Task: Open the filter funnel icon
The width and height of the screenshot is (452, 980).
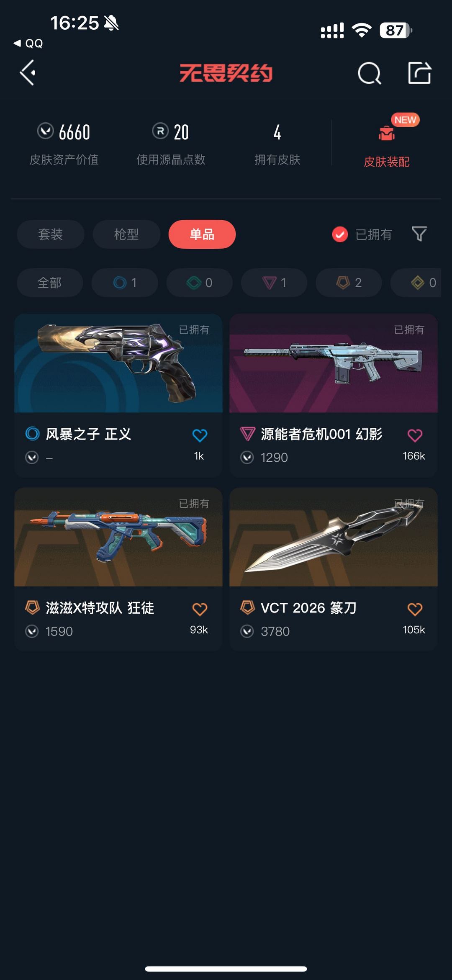Action: 419,234
